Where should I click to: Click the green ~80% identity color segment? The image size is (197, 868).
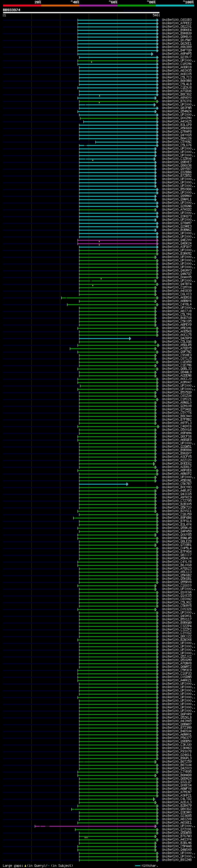[137, 6]
